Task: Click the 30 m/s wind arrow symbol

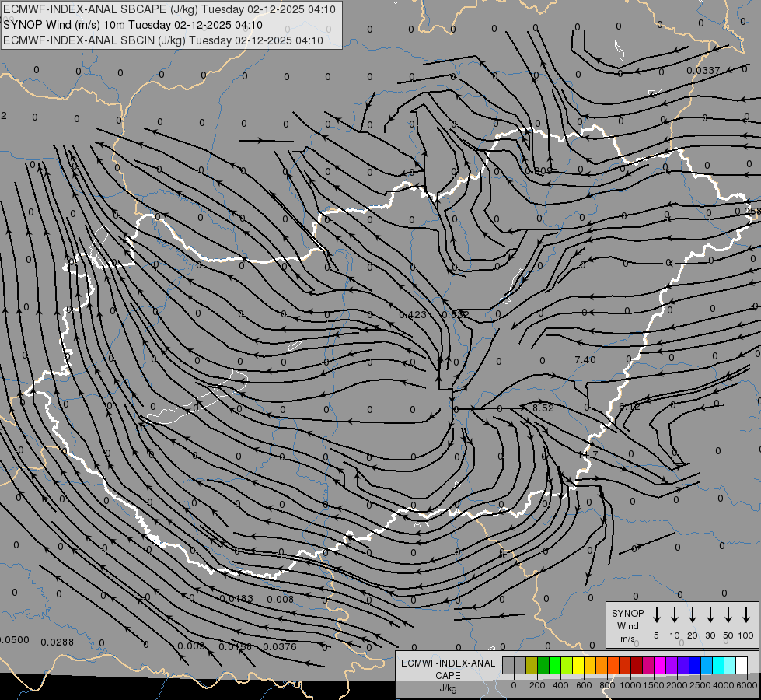Action: tap(710, 614)
